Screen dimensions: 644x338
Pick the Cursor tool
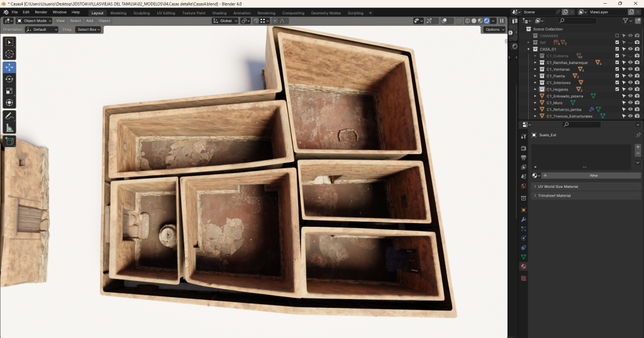pos(9,54)
